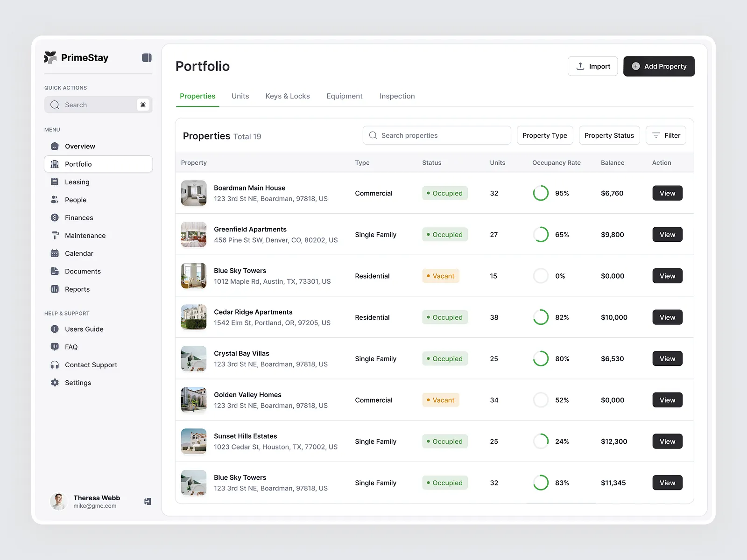Screen dimensions: 747x560
Task: Click the Reports chart icon
Action: 55,289
